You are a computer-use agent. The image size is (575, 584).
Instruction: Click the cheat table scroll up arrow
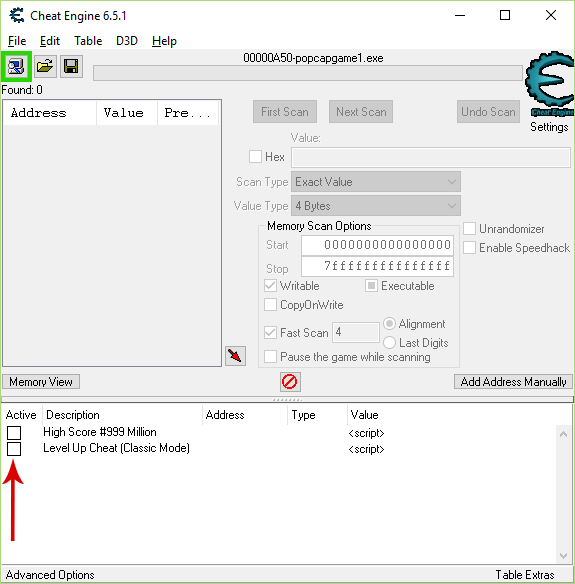coord(563,434)
